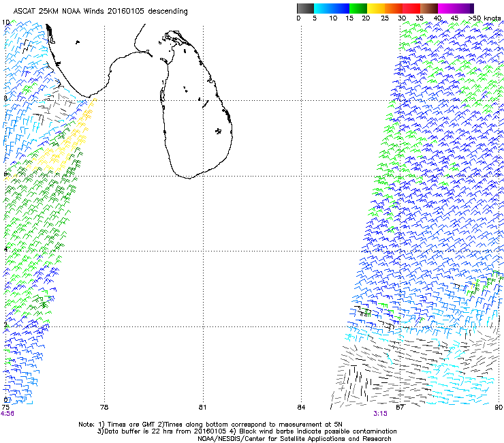Click the '15' legend scale label
This screenshot has width=504, height=443.
coord(349,18)
